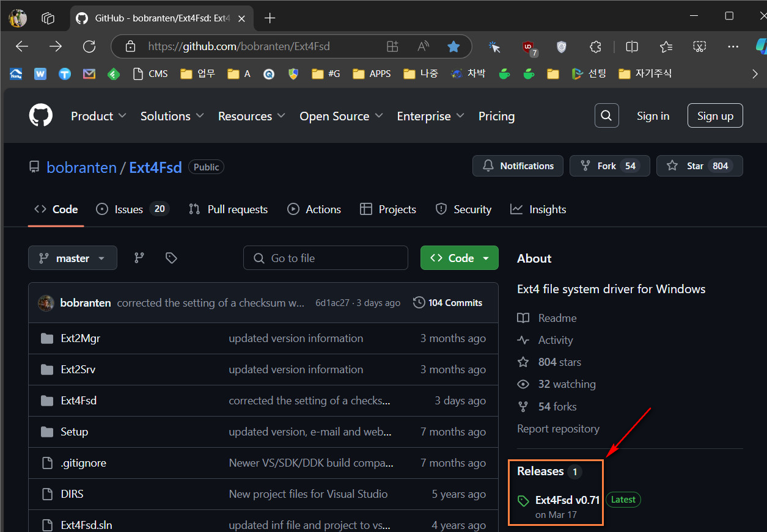Expand the Open Source menu

tap(341, 116)
